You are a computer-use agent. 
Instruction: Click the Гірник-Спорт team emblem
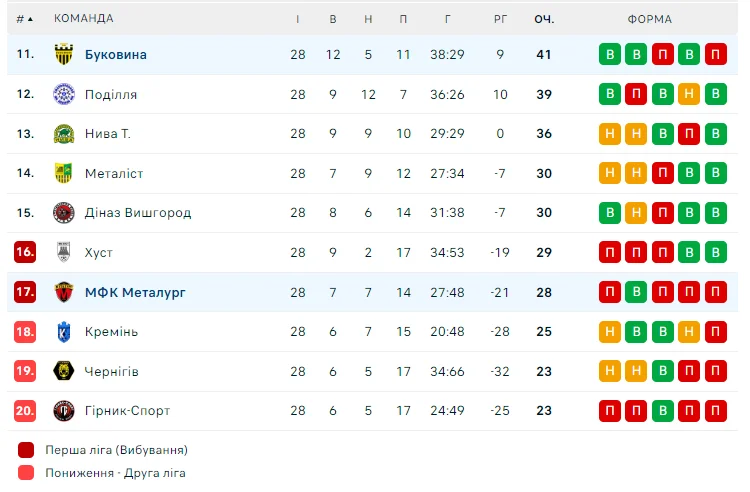click(x=64, y=411)
